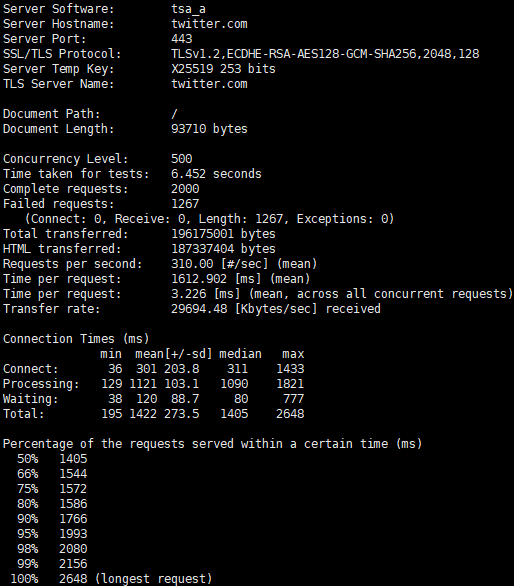Viewport: 514px width, 586px height.
Task: Click the TLS Server Name twitter.com text
Action: pos(209,84)
